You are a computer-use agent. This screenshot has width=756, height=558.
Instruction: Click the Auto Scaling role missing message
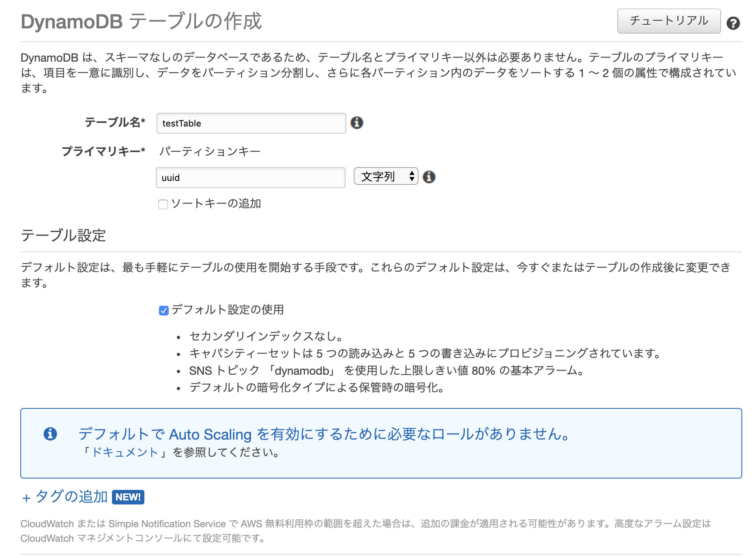click(325, 434)
